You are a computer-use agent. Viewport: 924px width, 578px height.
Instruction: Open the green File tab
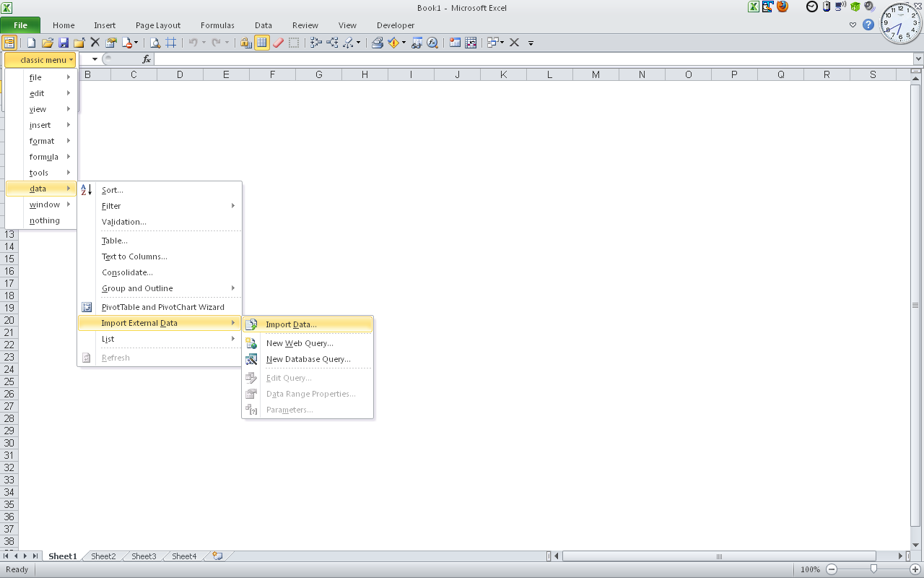pos(20,25)
